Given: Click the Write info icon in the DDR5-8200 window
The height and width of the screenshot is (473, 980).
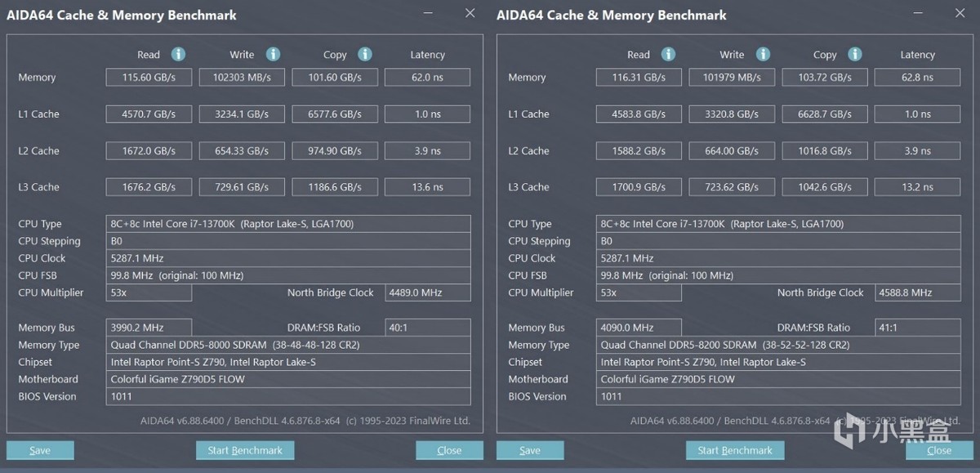Looking at the screenshot, I should click(x=763, y=54).
